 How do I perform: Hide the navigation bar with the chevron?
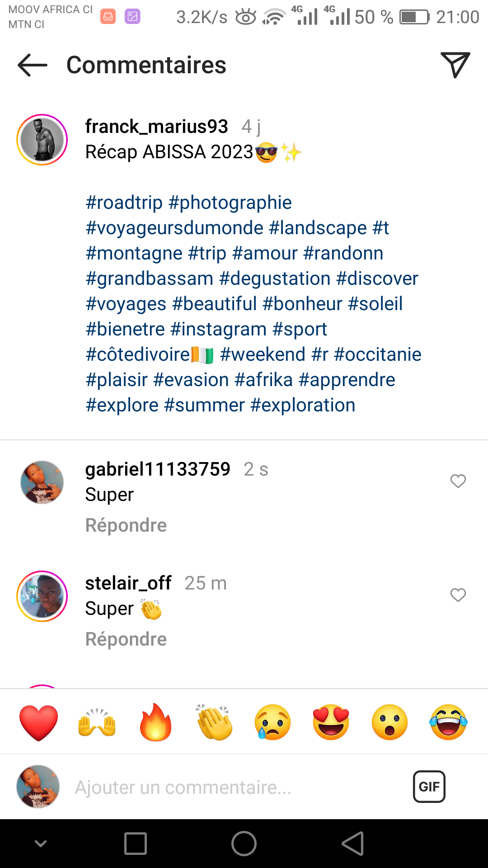[x=41, y=844]
